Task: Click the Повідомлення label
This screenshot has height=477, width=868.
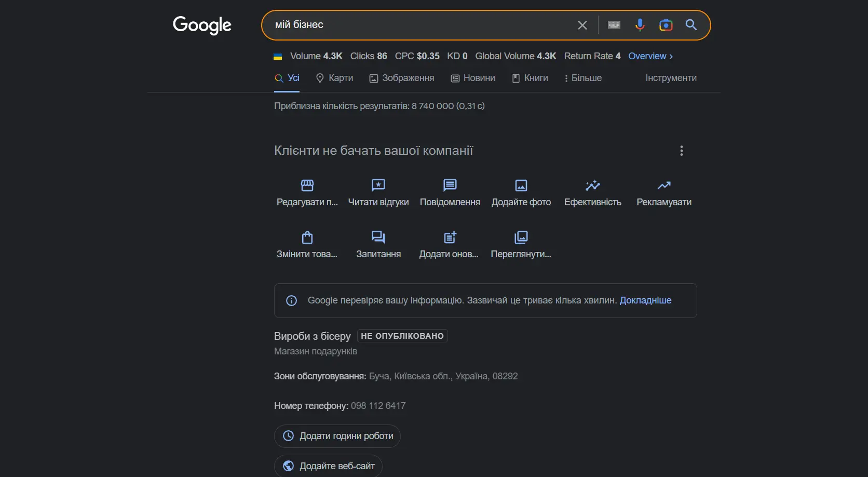Action: click(x=450, y=202)
